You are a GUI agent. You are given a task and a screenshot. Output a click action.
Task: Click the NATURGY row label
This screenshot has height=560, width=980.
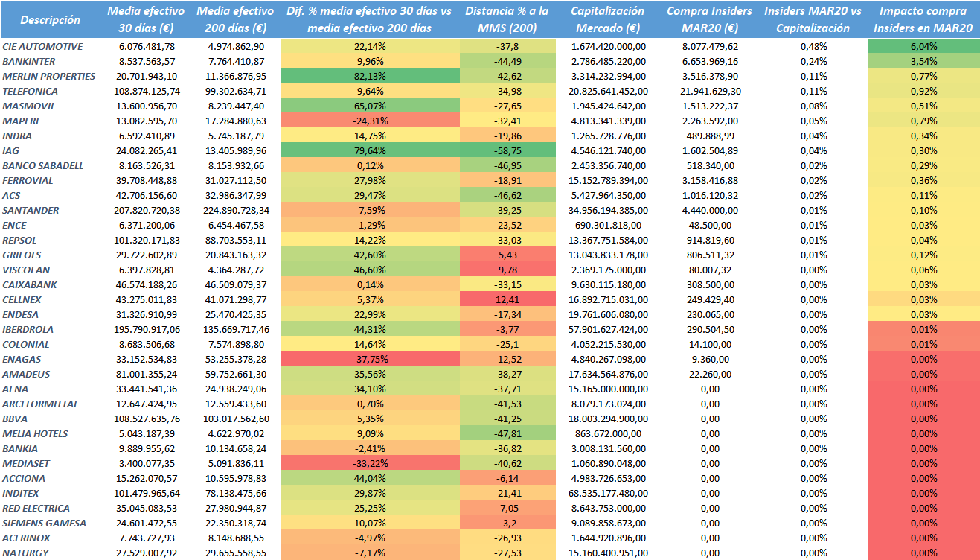[25, 553]
